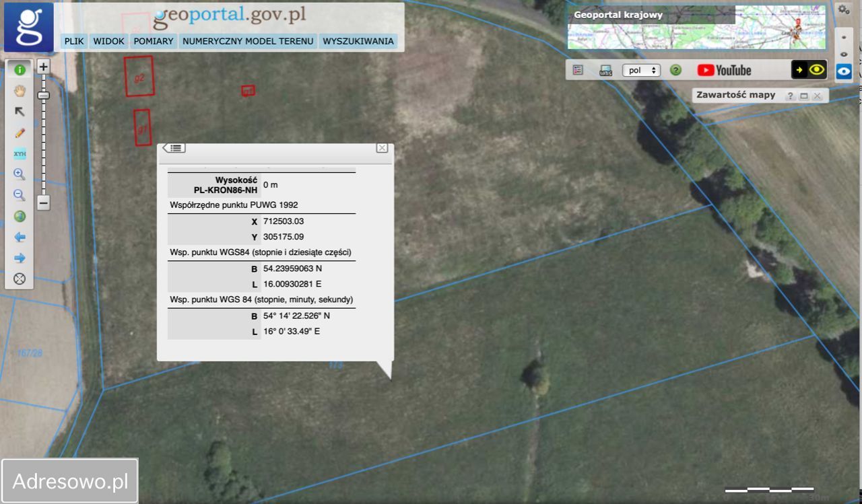Screen dimensions: 862x504
Task: Expand the popup list menu icon
Action: coord(174,148)
